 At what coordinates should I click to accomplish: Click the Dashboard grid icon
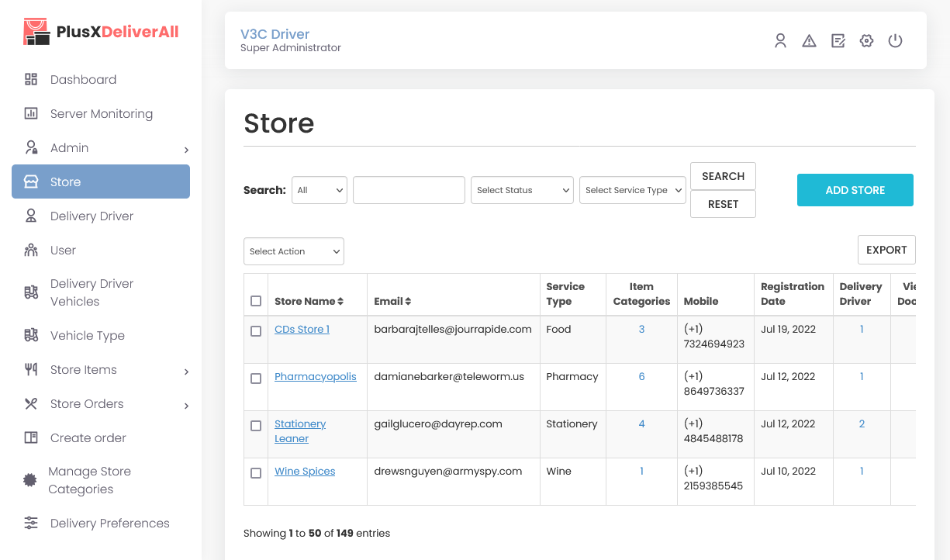31,79
